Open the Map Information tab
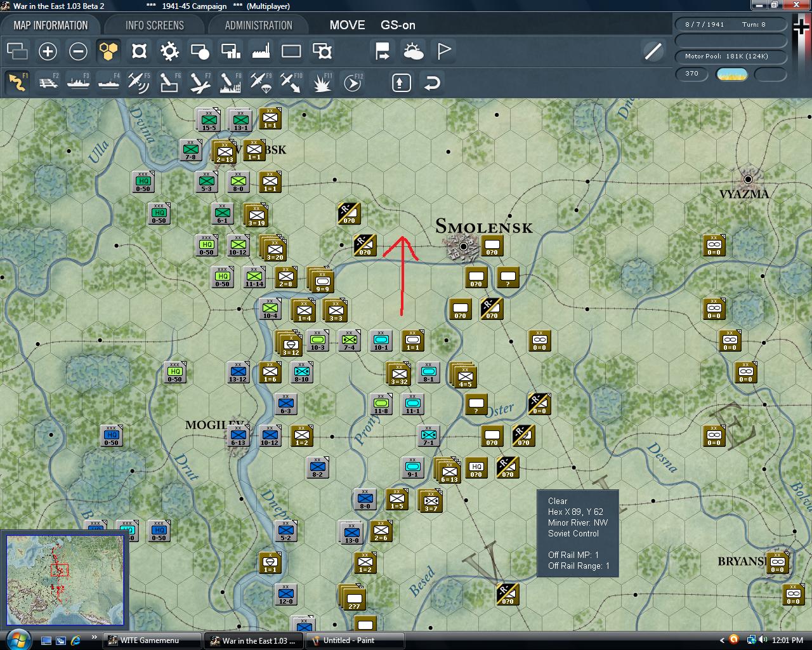 [x=51, y=25]
